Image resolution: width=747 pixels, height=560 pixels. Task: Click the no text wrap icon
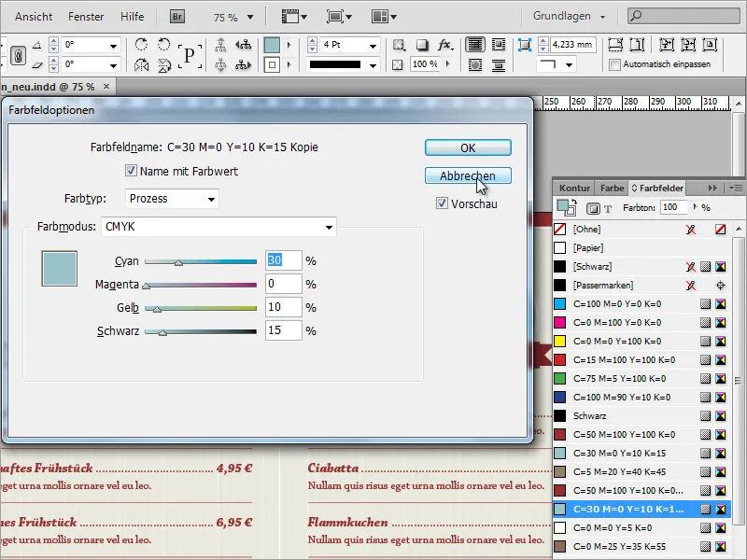coord(475,45)
